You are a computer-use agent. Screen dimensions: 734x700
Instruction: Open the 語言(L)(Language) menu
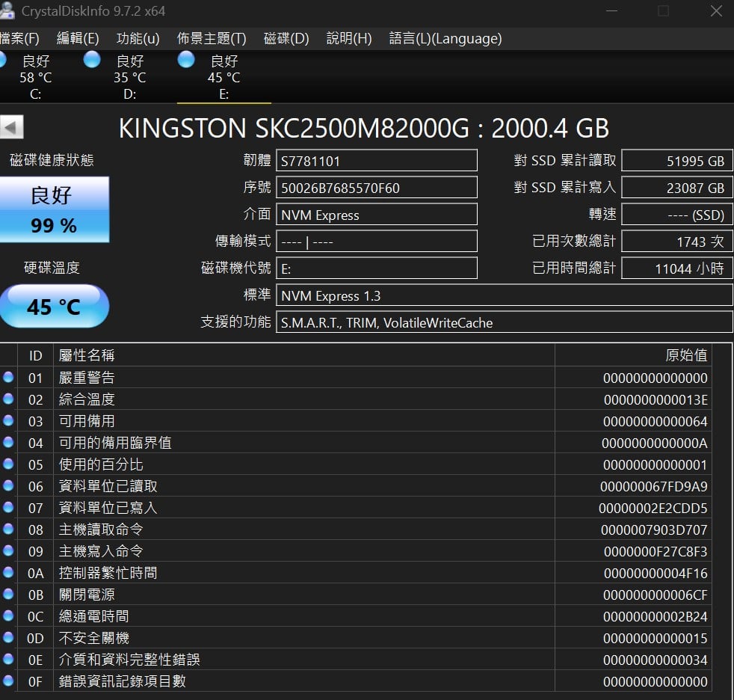pyautogui.click(x=445, y=38)
